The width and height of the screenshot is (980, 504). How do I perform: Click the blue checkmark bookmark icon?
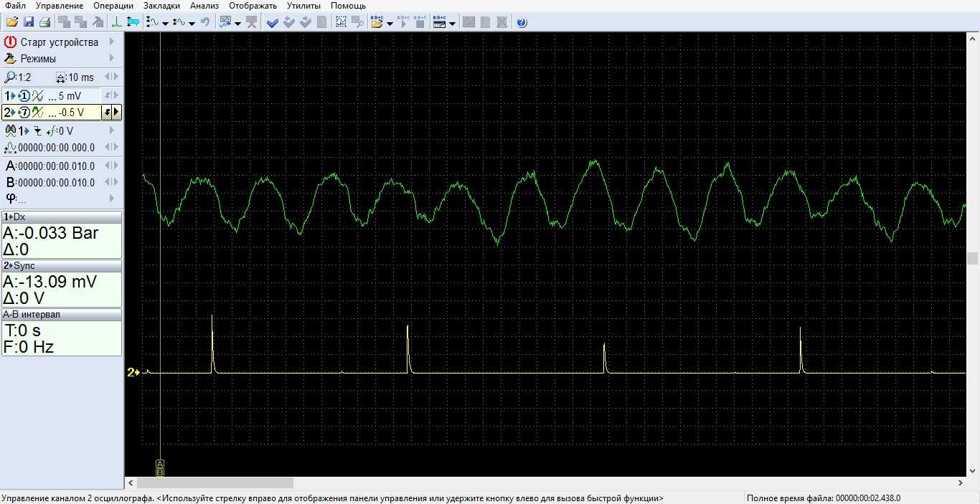pyautogui.click(x=273, y=22)
